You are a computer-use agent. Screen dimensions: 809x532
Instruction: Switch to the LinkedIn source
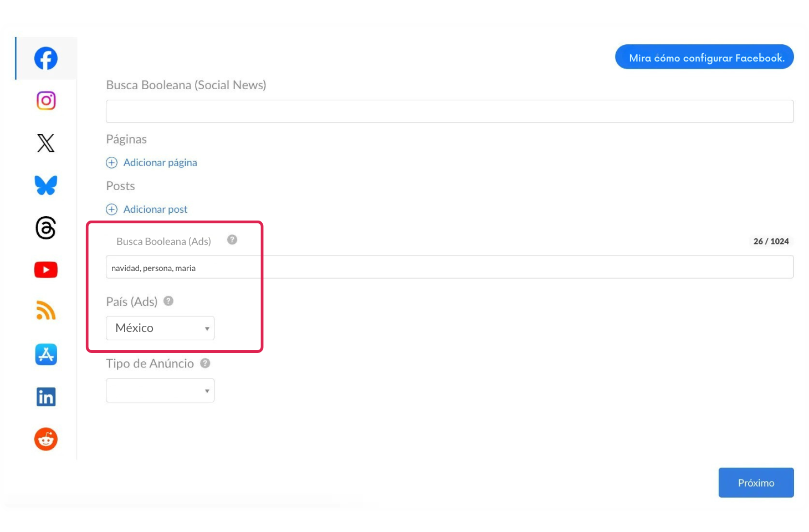tap(46, 397)
